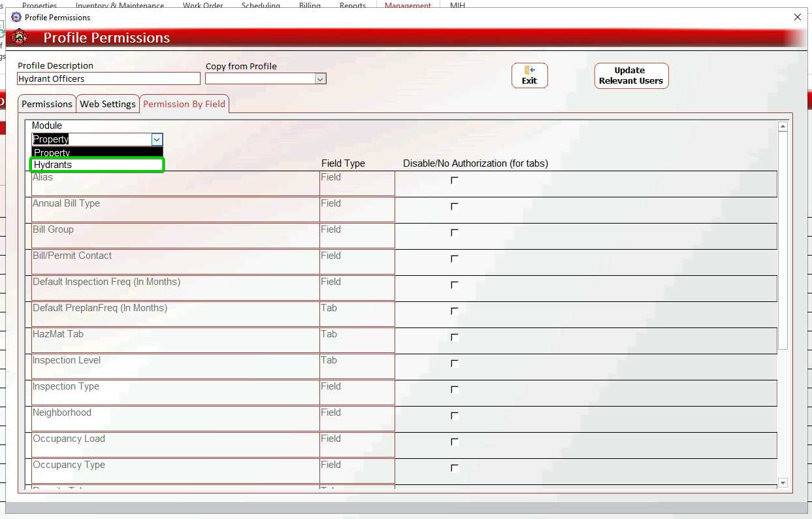This screenshot has width=812, height=519.
Task: Click the scrollbar up arrow
Action: [783, 126]
